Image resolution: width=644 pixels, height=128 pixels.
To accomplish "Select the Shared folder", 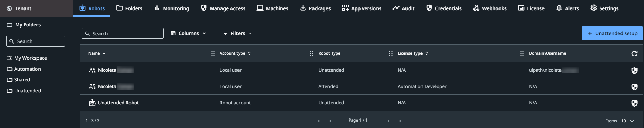I will pyautogui.click(x=18, y=80).
